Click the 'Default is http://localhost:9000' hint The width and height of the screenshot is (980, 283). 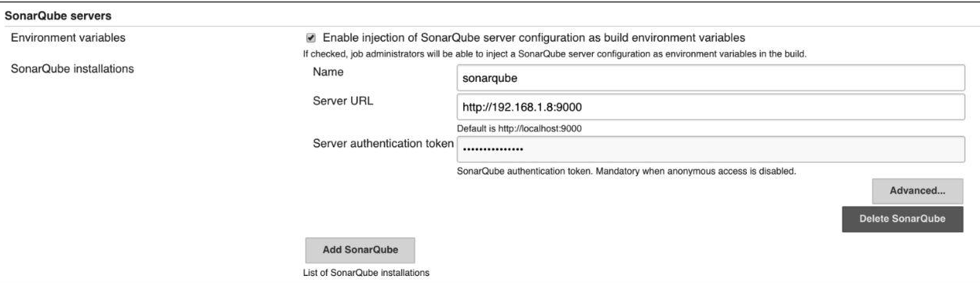pos(519,129)
